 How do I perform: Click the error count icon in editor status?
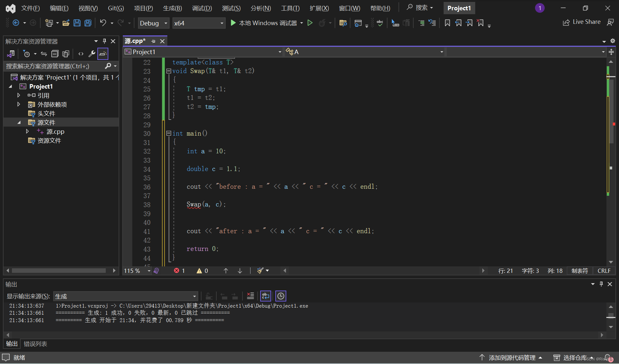click(177, 271)
